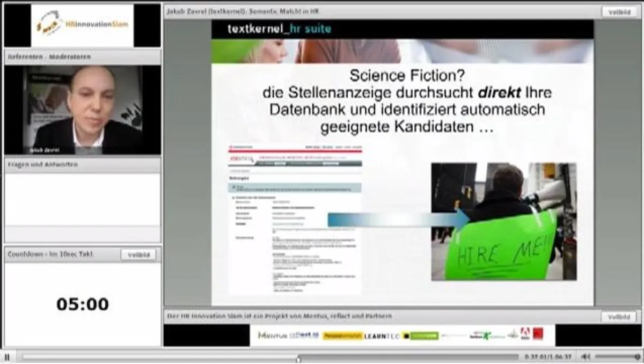Click the green rectangular sponsor logo
The width and height of the screenshot is (644, 364).
(x=423, y=334)
